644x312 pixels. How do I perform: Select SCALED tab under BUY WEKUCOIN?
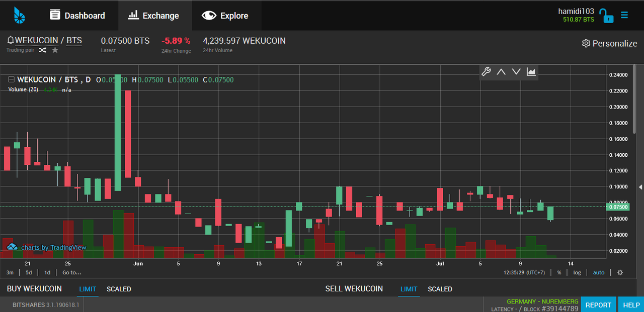(x=119, y=289)
